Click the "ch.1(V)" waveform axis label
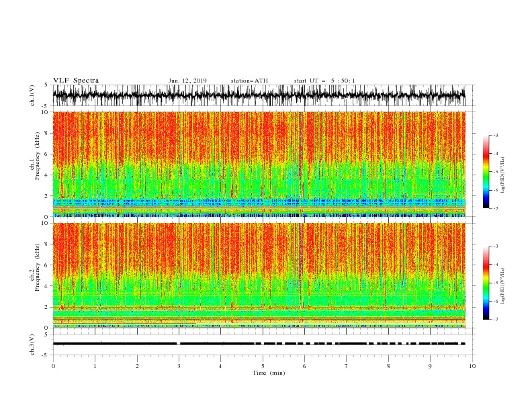This screenshot has width=532, height=411. [32, 95]
